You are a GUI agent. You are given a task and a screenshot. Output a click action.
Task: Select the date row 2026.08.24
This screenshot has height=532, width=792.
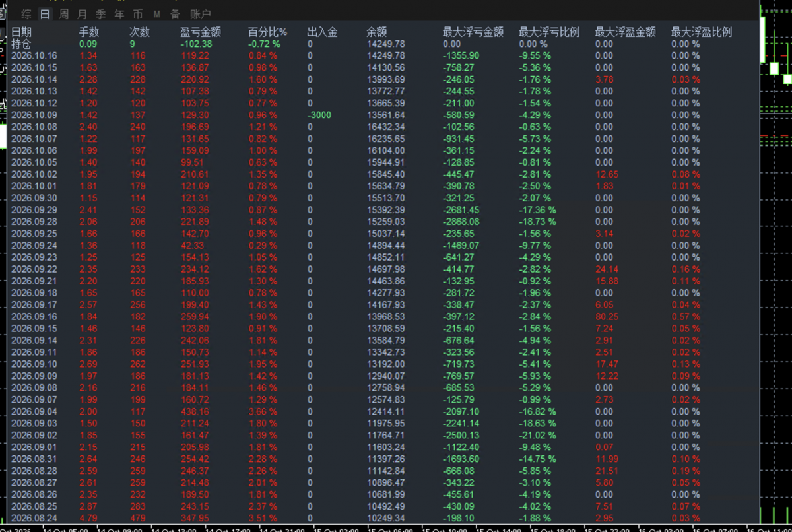[x=34, y=519]
